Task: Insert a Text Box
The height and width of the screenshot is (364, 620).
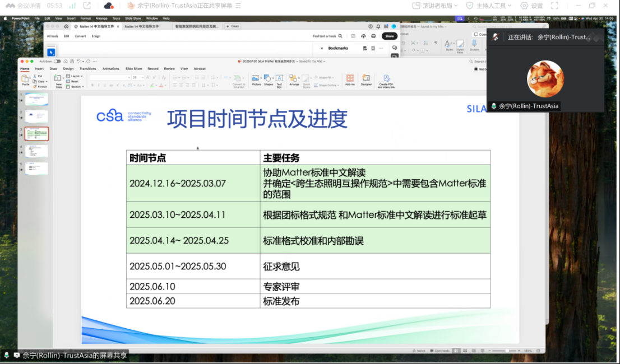Action: click(x=279, y=78)
